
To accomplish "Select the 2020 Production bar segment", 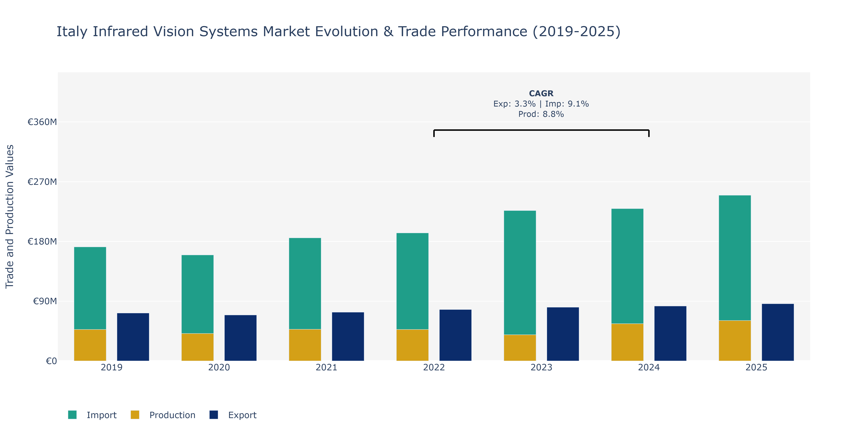I will coord(197,347).
